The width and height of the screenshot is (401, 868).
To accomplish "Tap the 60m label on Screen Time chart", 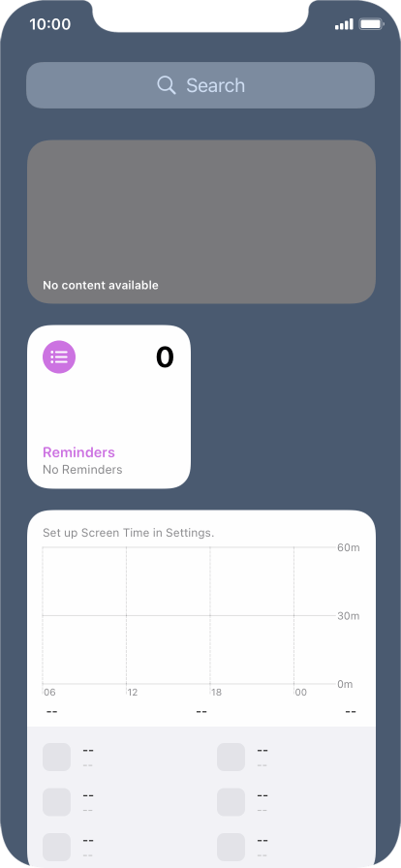I will 349,547.
